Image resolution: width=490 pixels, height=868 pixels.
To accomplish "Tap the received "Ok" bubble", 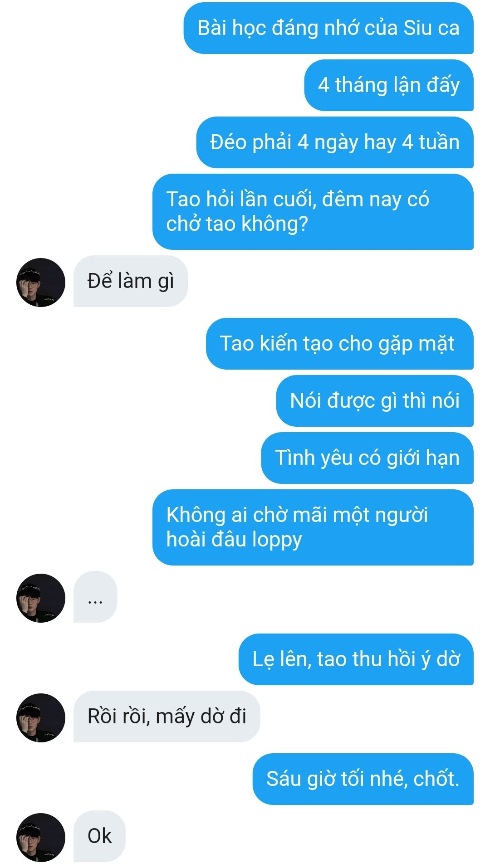I will (x=99, y=836).
